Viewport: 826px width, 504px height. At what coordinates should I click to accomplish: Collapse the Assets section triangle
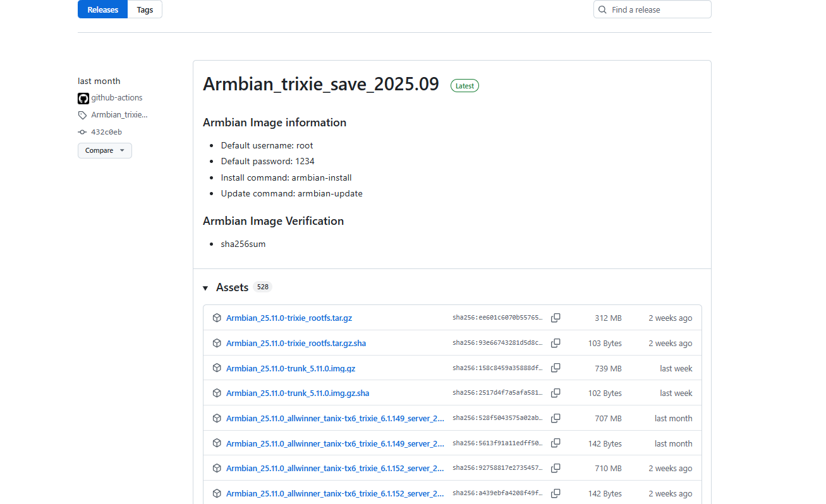(x=205, y=288)
